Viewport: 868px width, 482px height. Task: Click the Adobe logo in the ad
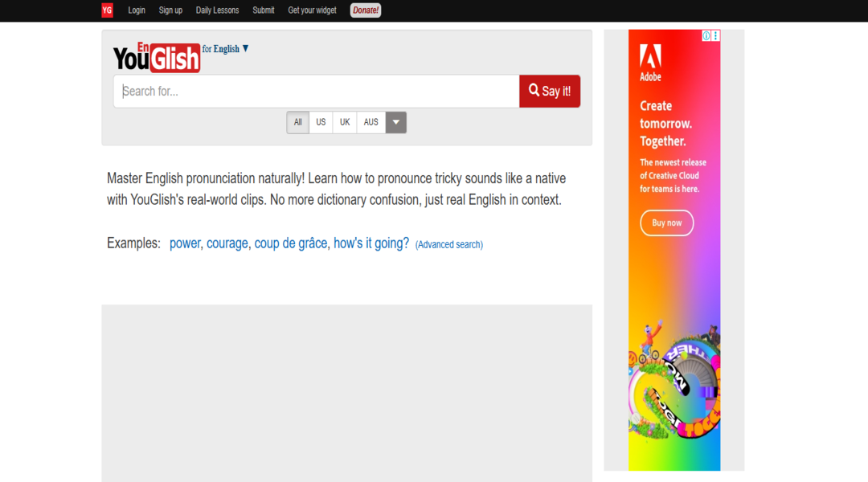[x=650, y=63]
